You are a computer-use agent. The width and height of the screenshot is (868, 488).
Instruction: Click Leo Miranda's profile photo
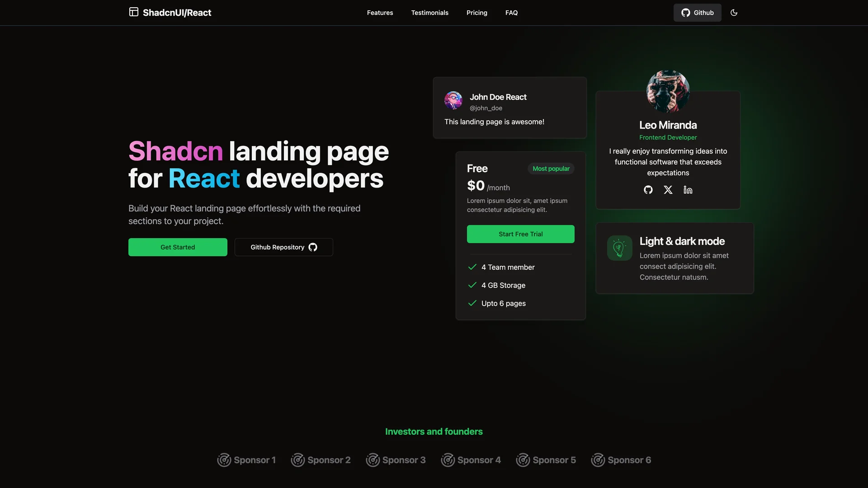coord(668,91)
